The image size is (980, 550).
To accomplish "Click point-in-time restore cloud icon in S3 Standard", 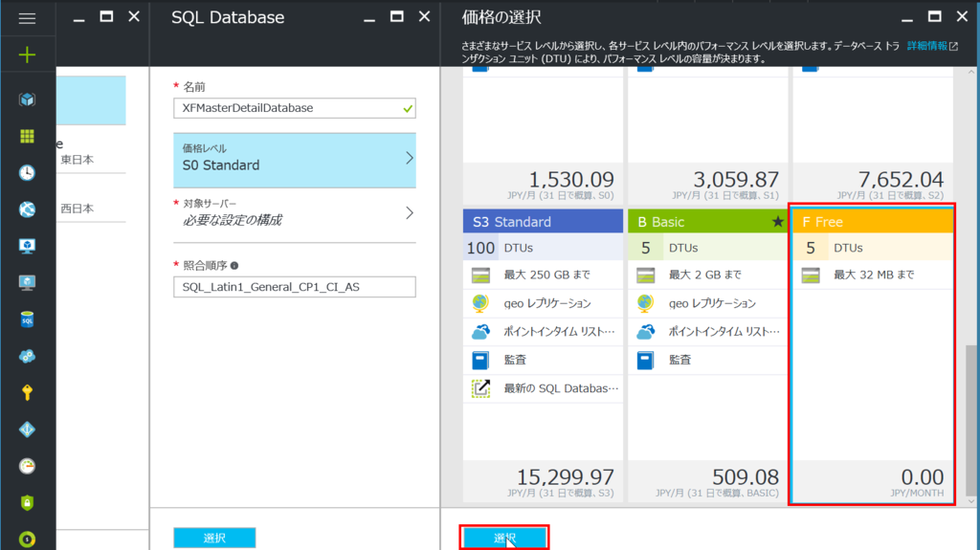I will coord(480,332).
